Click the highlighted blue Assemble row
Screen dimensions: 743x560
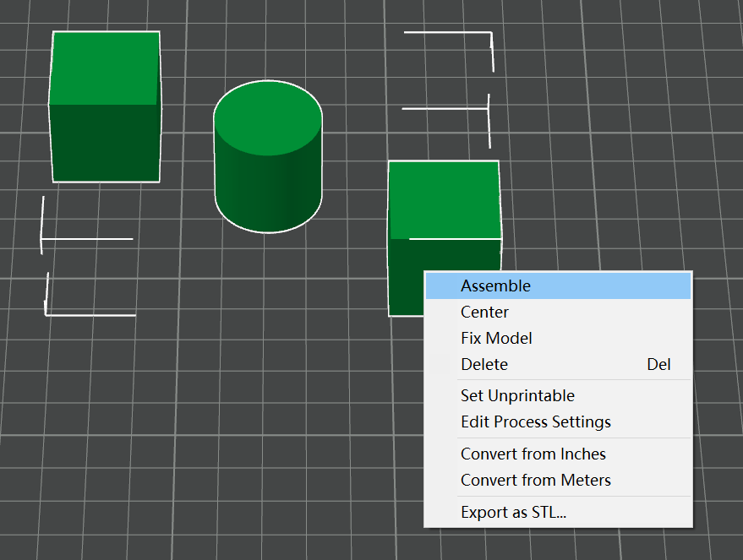pyautogui.click(x=558, y=285)
